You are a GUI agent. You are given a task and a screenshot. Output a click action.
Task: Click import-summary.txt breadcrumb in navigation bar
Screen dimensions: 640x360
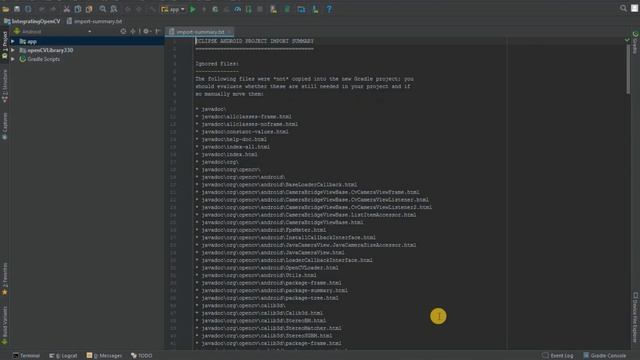pos(94,21)
